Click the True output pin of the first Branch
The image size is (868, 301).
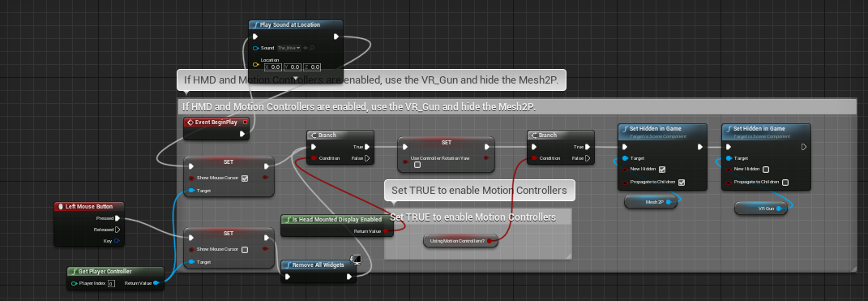pyautogui.click(x=366, y=147)
